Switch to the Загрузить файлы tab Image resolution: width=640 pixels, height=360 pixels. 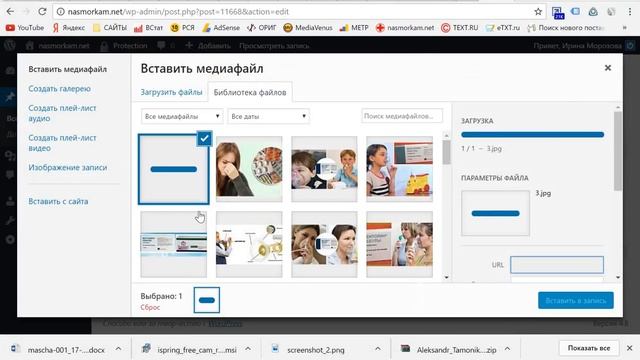(x=171, y=92)
